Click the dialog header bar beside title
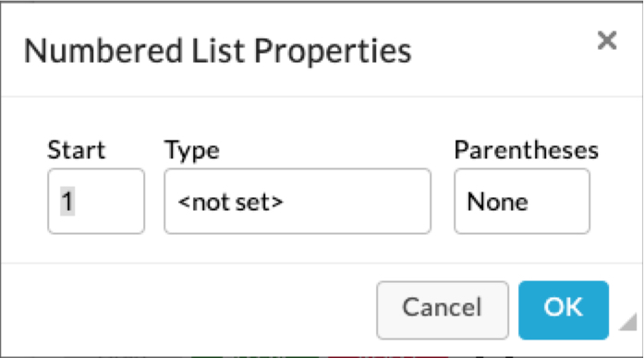Viewport: 644px width, 358px height. tap(501, 49)
